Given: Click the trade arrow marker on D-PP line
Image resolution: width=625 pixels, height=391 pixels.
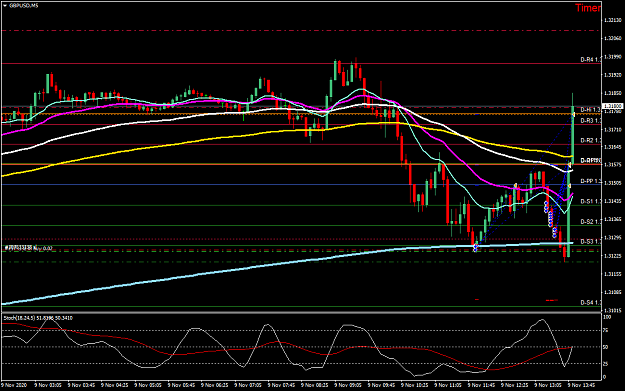Looking at the screenshot, I should pyautogui.click(x=570, y=186).
